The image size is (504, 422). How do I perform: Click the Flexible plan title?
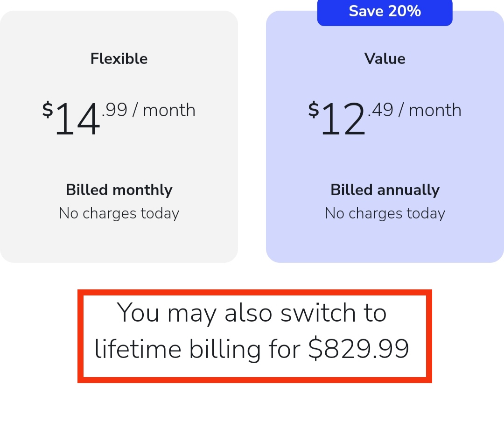click(119, 59)
